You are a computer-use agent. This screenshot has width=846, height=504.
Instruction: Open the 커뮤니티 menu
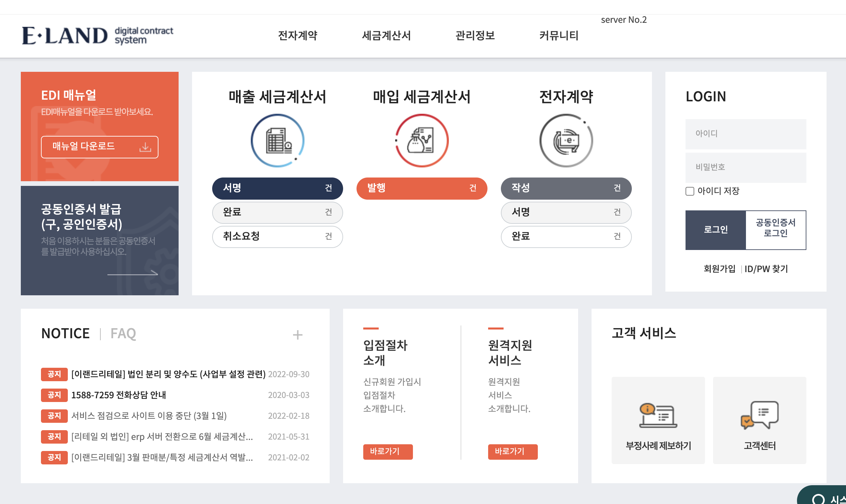click(x=559, y=36)
